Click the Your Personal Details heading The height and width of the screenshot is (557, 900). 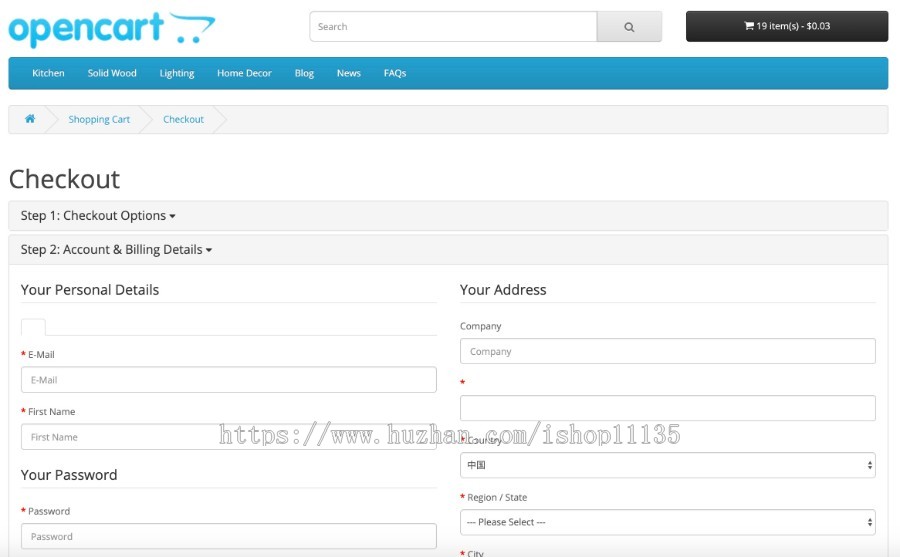90,290
